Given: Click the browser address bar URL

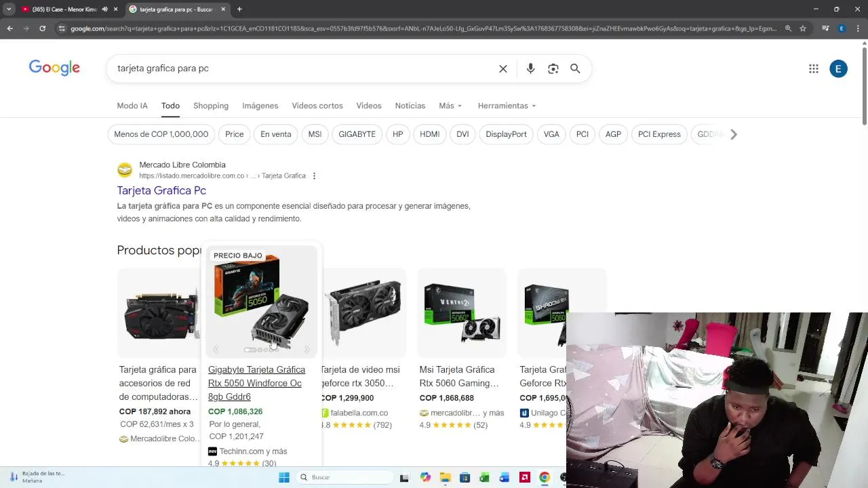Looking at the screenshot, I should coord(424,28).
